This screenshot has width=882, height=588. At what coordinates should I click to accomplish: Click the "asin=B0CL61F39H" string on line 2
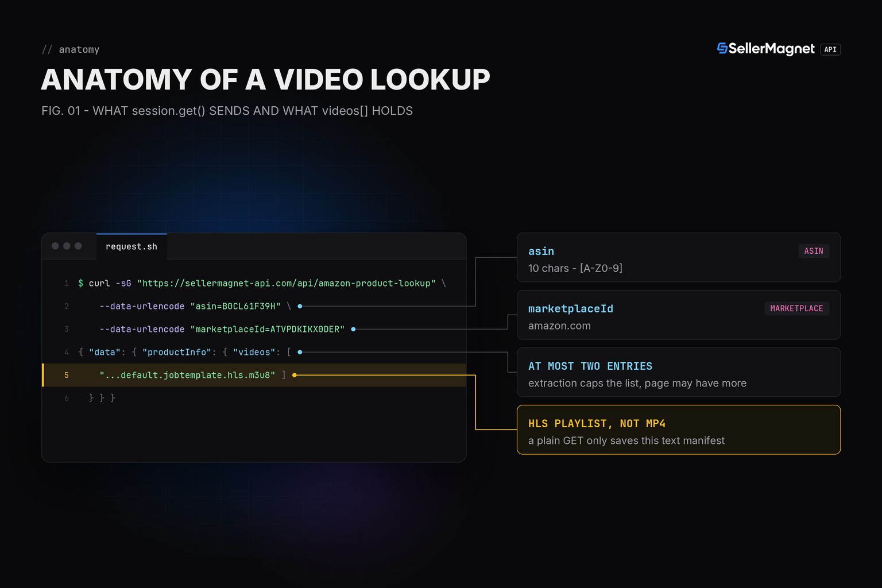235,306
